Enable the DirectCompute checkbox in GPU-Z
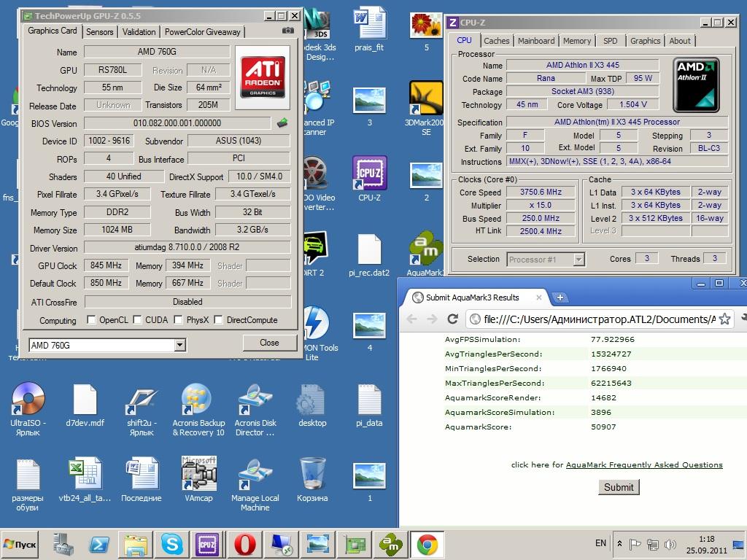This screenshot has height=560, width=747. tap(219, 319)
